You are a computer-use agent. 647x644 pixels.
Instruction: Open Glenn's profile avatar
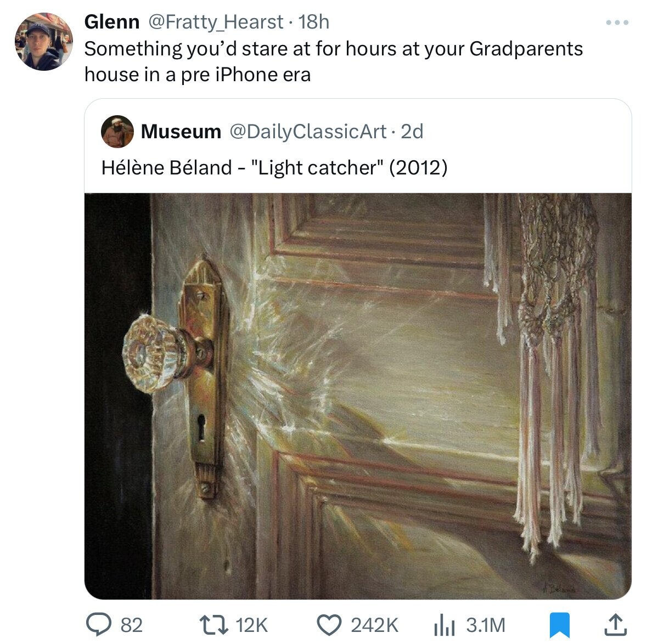point(44,42)
